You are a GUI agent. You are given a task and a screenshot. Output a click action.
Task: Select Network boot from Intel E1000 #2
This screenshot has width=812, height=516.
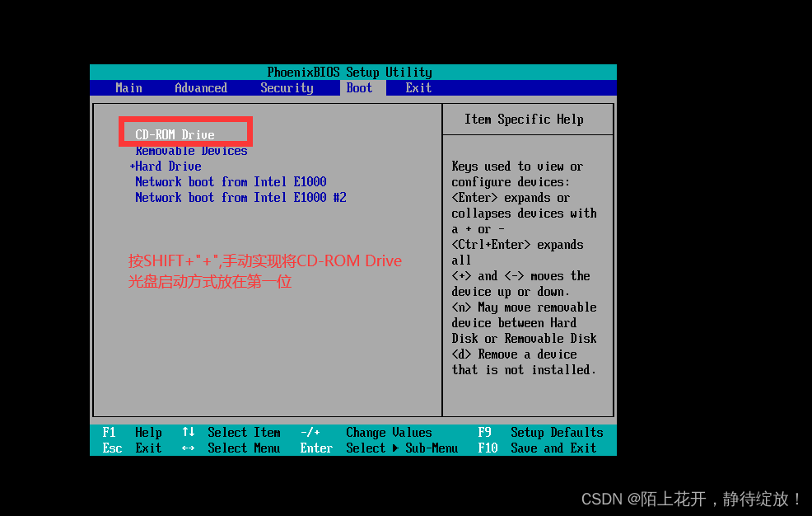(240, 197)
